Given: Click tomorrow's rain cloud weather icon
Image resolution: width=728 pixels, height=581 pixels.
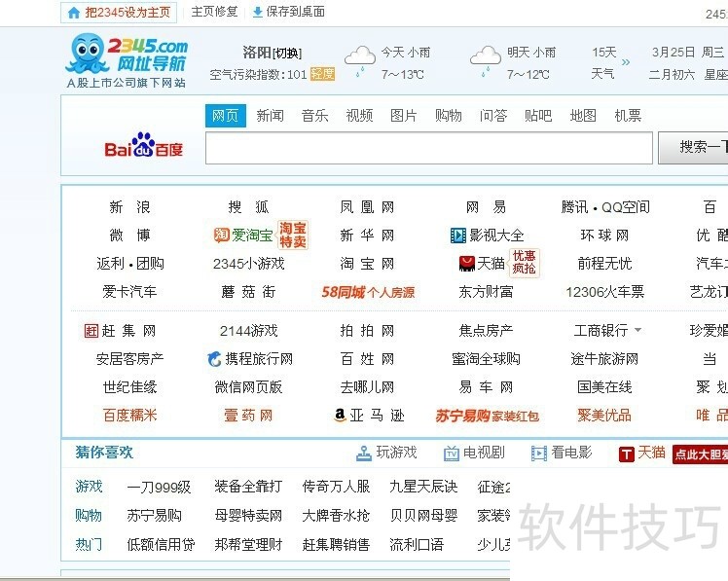Looking at the screenshot, I should [x=486, y=61].
